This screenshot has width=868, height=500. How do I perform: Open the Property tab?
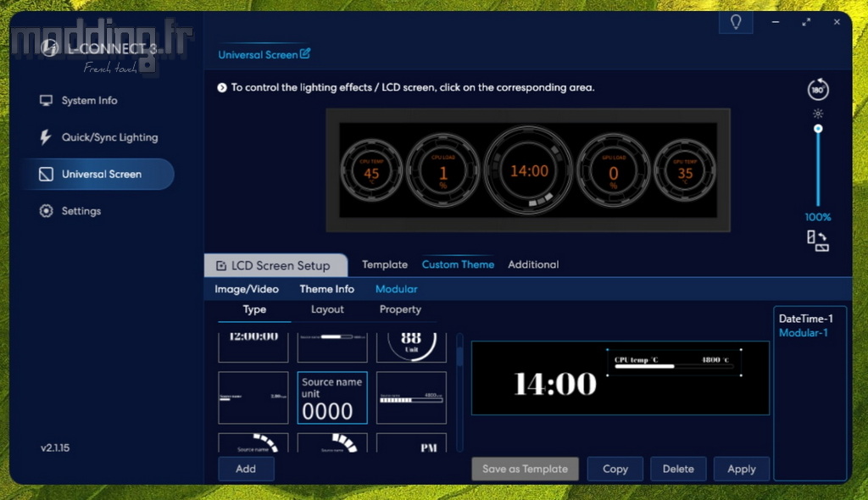[400, 310]
